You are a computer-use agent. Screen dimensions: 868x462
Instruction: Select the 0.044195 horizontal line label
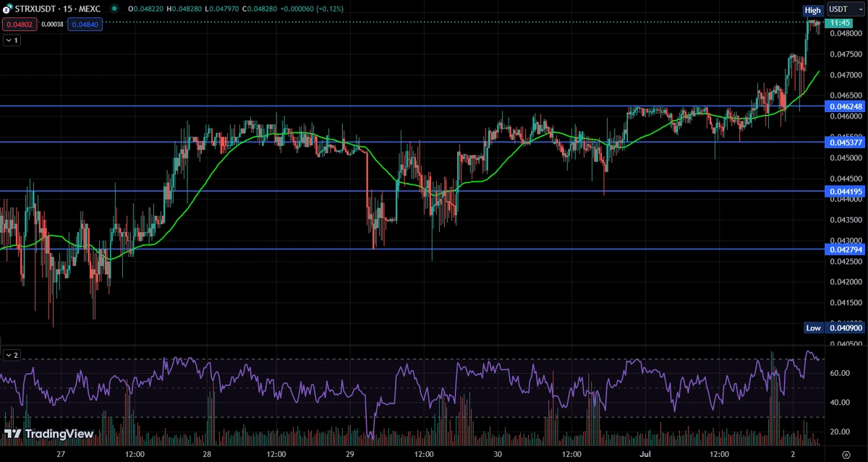[845, 191]
